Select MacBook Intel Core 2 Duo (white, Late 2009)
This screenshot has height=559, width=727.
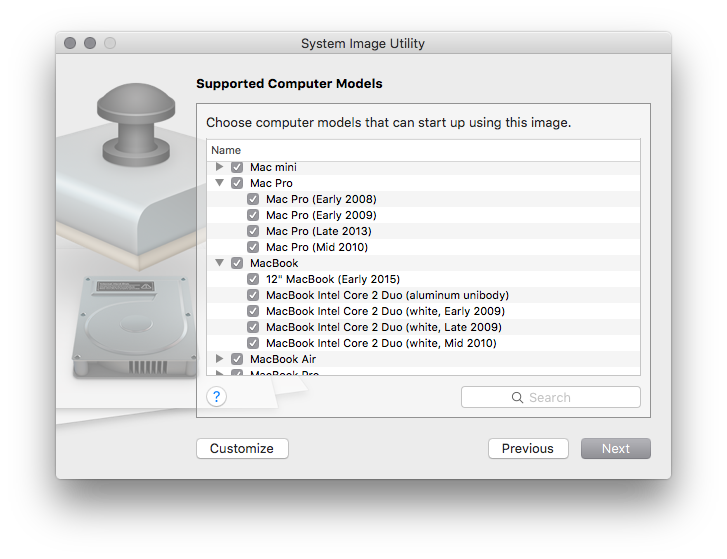tap(384, 327)
